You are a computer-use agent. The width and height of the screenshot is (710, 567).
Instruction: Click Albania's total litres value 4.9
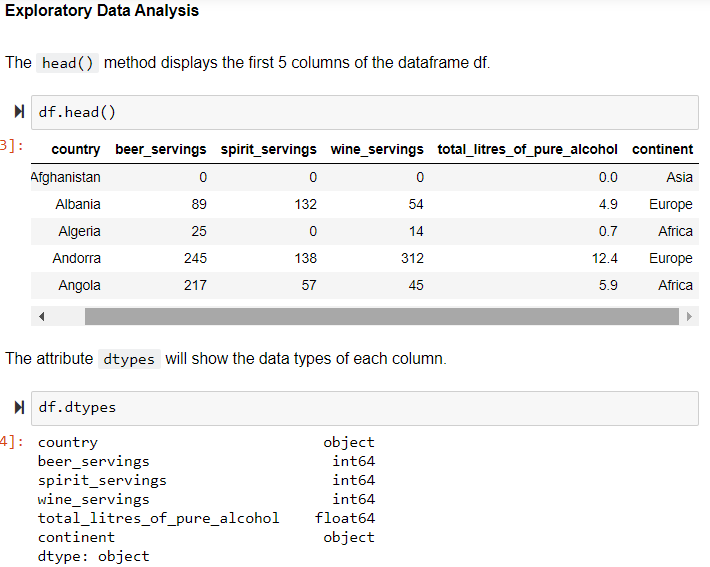[x=608, y=204]
